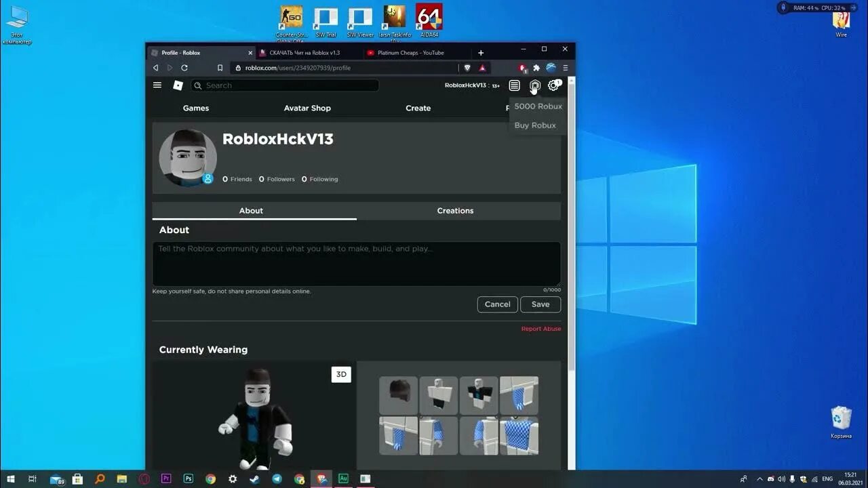Viewport: 868px width, 488px height.
Task: Switch to Platinum Cheaps - YouTube tab
Action: pyautogui.click(x=410, y=53)
